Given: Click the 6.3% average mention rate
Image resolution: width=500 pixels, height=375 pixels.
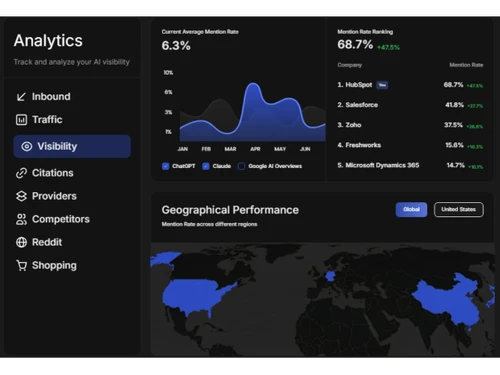Looking at the screenshot, I should [176, 46].
